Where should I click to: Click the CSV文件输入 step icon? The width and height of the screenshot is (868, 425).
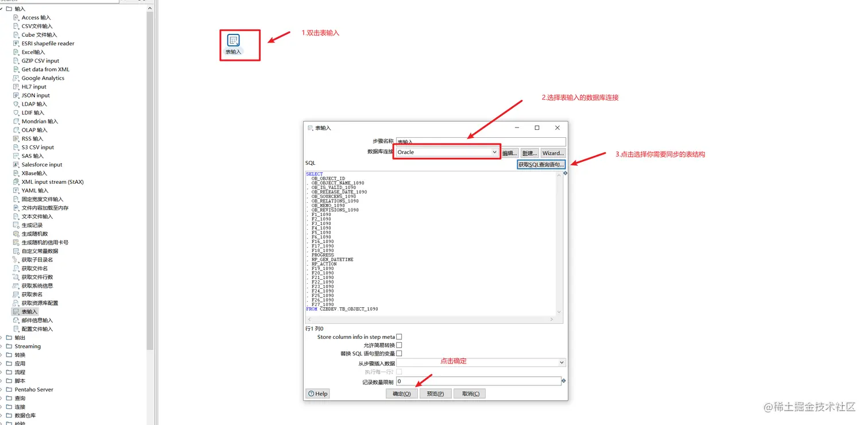pyautogui.click(x=16, y=26)
